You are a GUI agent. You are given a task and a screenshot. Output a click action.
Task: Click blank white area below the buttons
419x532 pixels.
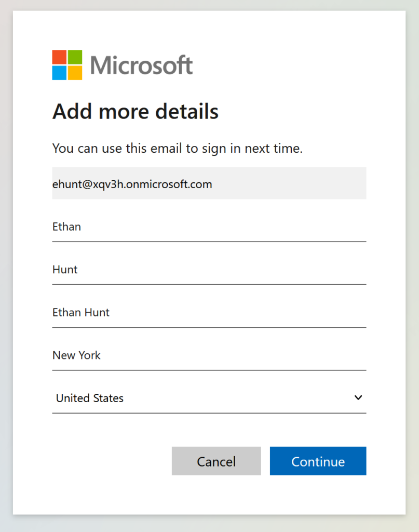[x=209, y=495]
